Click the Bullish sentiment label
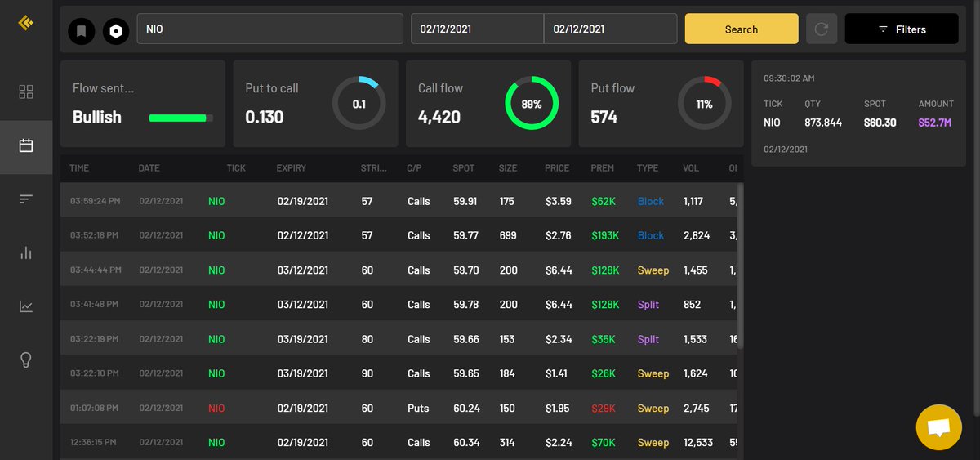This screenshot has width=980, height=460. [97, 117]
